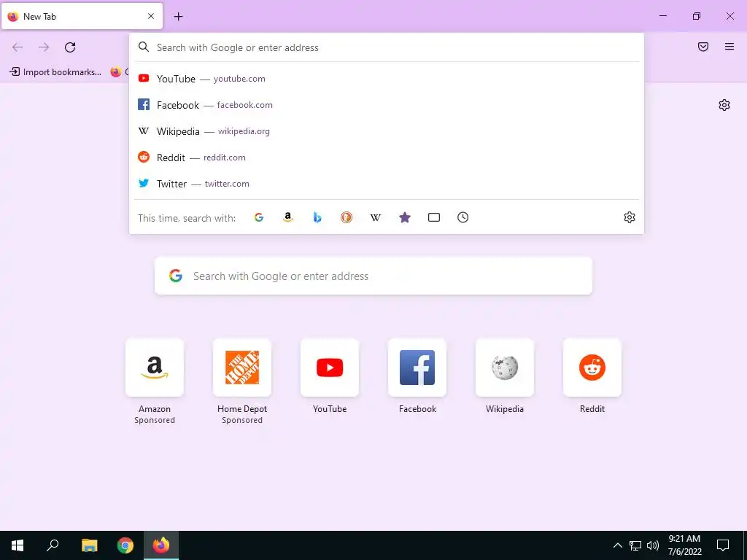Image resolution: width=747 pixels, height=560 pixels.
Task: Search history with the clock icon
Action: coord(463,217)
